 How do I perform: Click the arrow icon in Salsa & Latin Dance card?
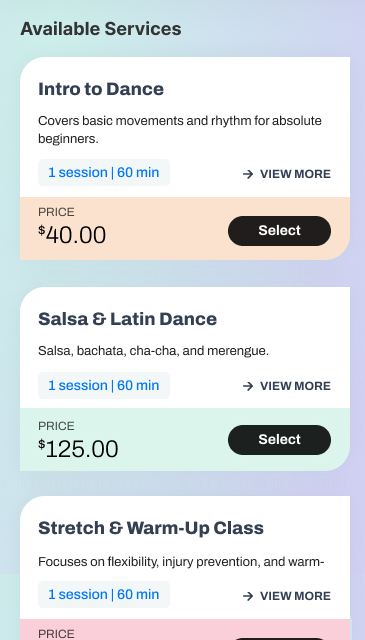248,386
